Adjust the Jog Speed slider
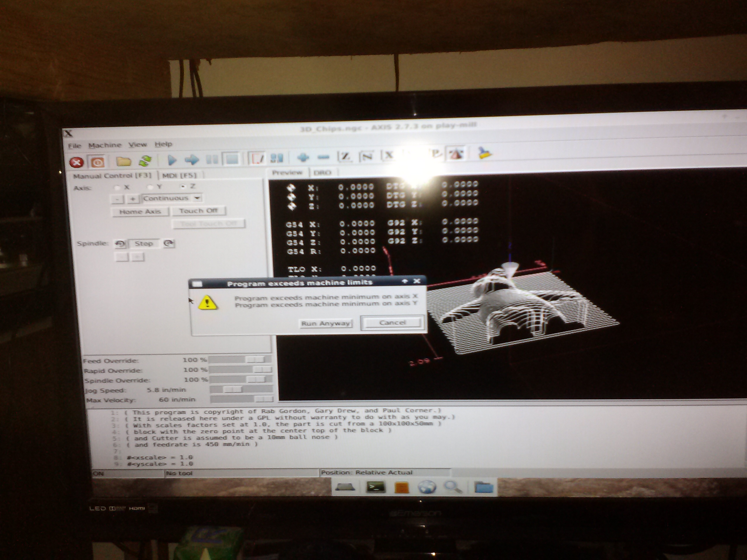 pos(241,389)
